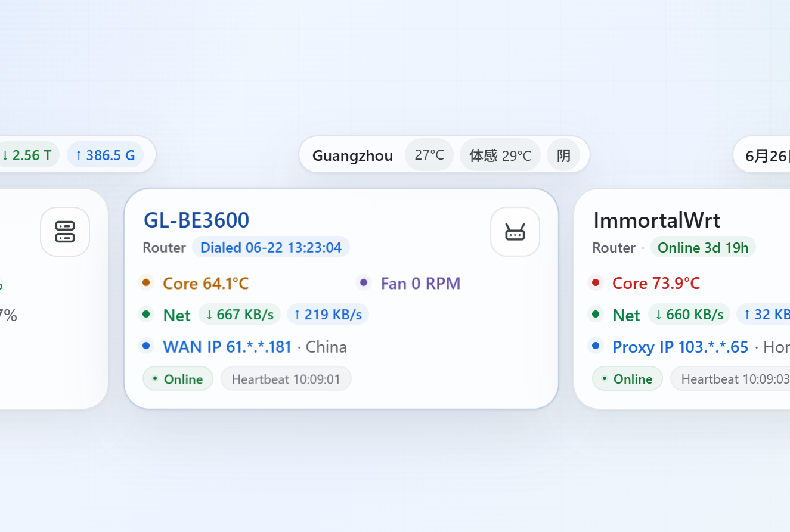
Task: Select the upload speed 219 KB/s pill
Action: tap(328, 314)
